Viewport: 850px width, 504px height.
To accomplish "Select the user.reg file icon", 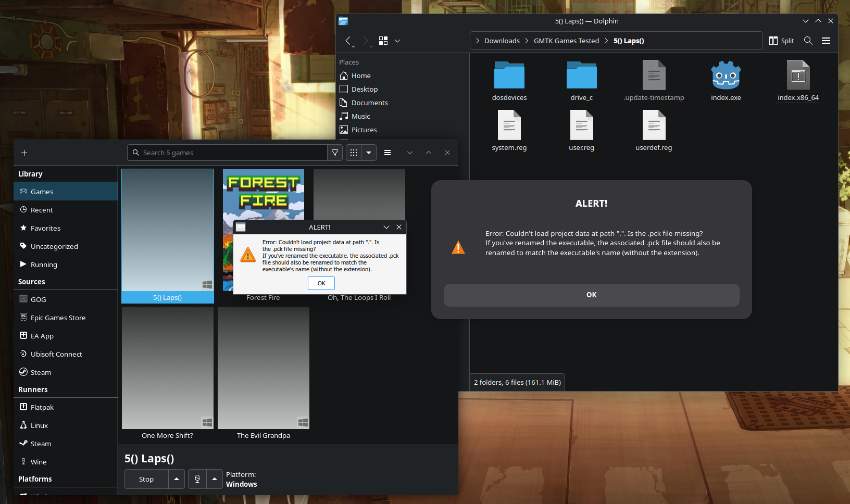I will 582,125.
